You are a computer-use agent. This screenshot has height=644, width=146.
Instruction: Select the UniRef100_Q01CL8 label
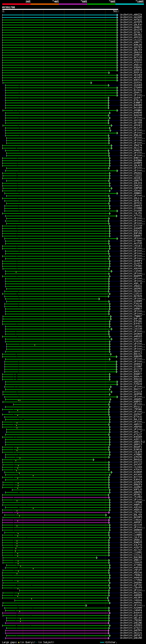[131, 392]
